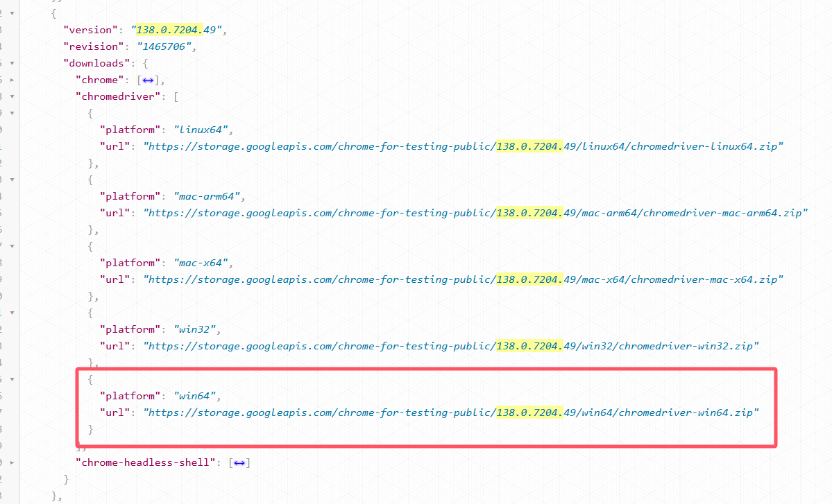This screenshot has width=832, height=504.
Task: Click the "downloads" key
Action: (96, 63)
